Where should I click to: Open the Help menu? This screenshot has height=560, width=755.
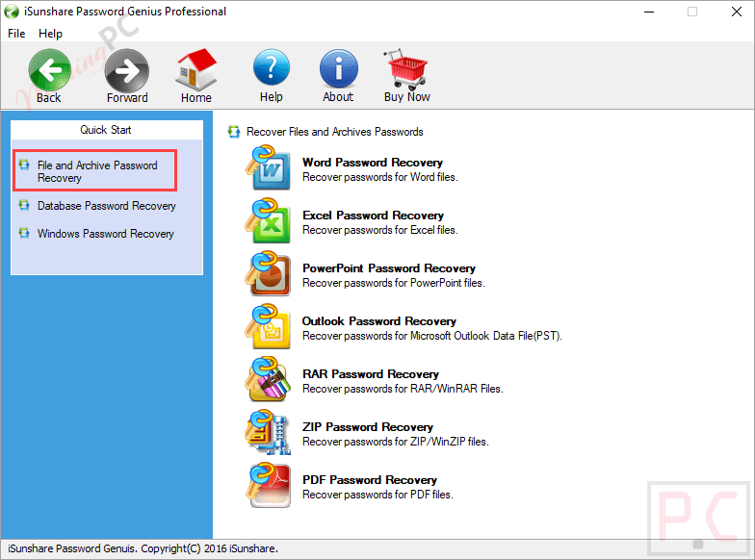point(50,34)
